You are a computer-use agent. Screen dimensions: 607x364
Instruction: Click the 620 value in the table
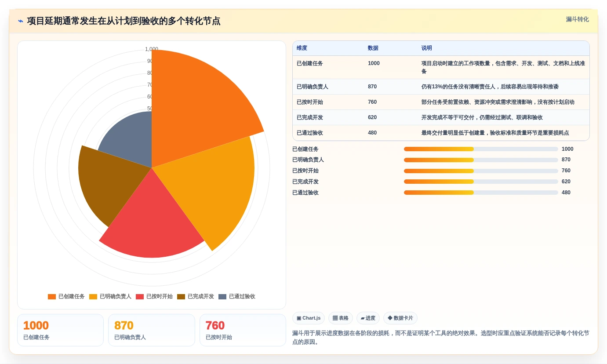click(x=372, y=117)
